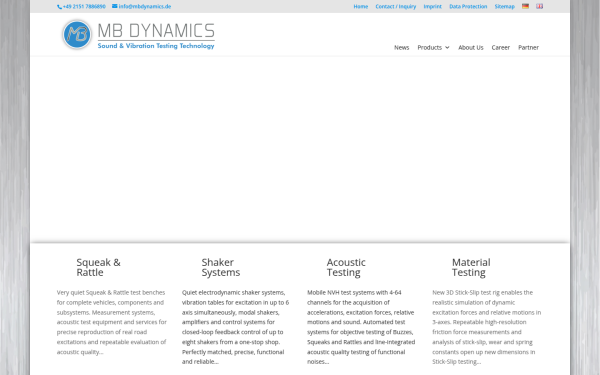Viewport: 600px width, 375px height.
Task: Click the 'New 3D Stick-Slip test rig' paragraph
Action: pyautogui.click(x=487, y=327)
